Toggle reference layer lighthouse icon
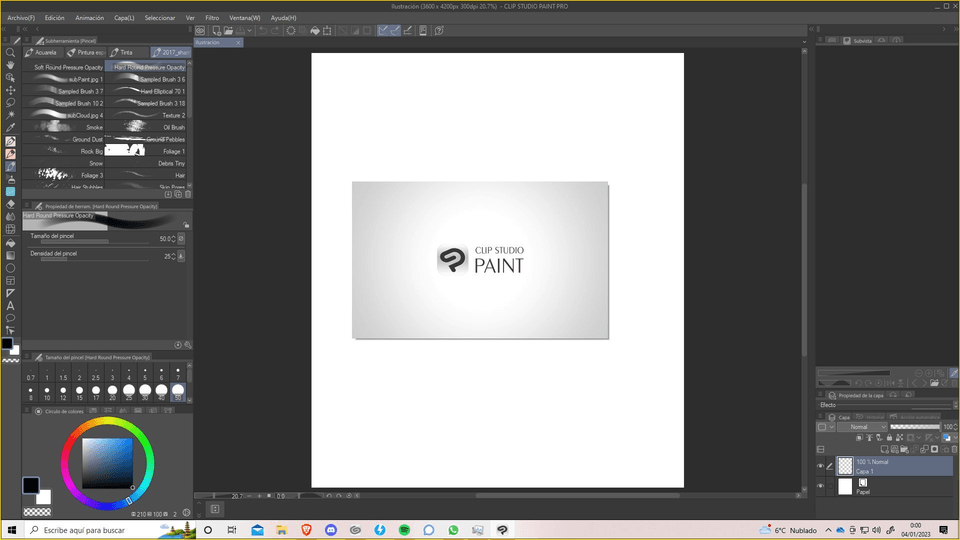This screenshot has height=540, width=960. [x=869, y=438]
